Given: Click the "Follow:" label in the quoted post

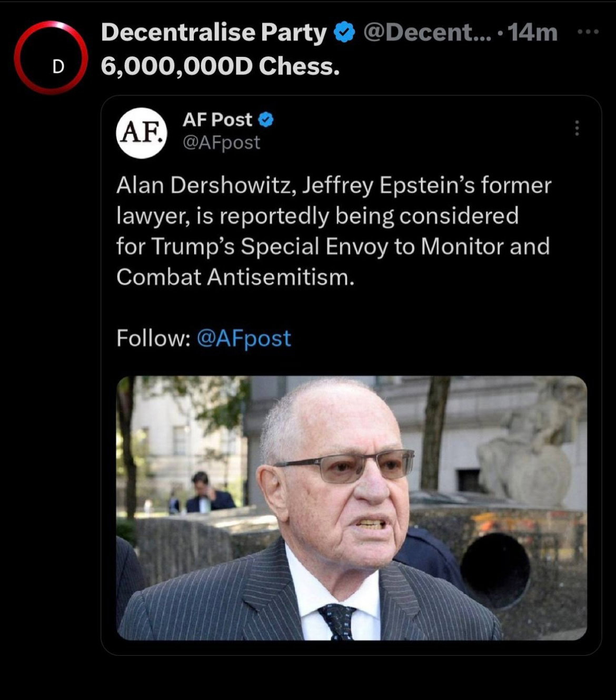Looking at the screenshot, I should (x=153, y=338).
